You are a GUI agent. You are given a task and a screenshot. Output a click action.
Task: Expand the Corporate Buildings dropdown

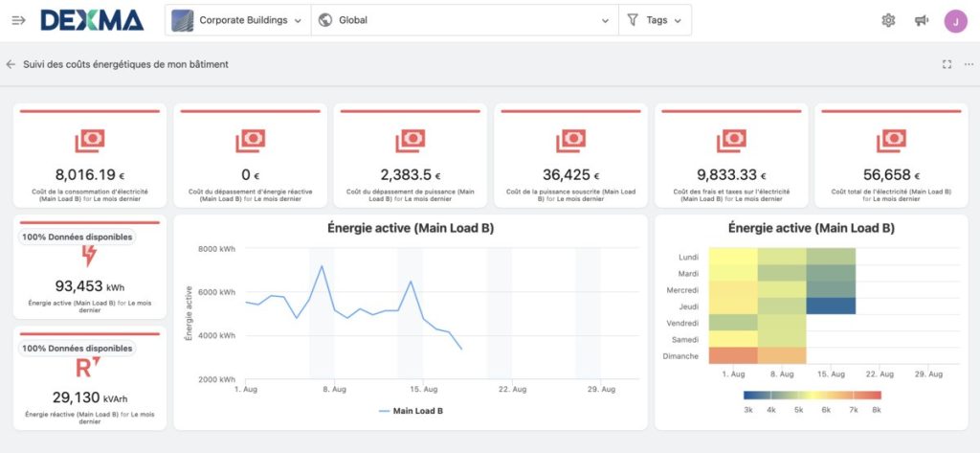(x=237, y=20)
